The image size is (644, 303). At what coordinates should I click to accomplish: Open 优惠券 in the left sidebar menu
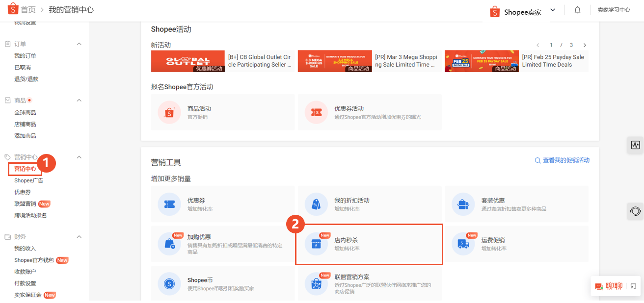23,192
